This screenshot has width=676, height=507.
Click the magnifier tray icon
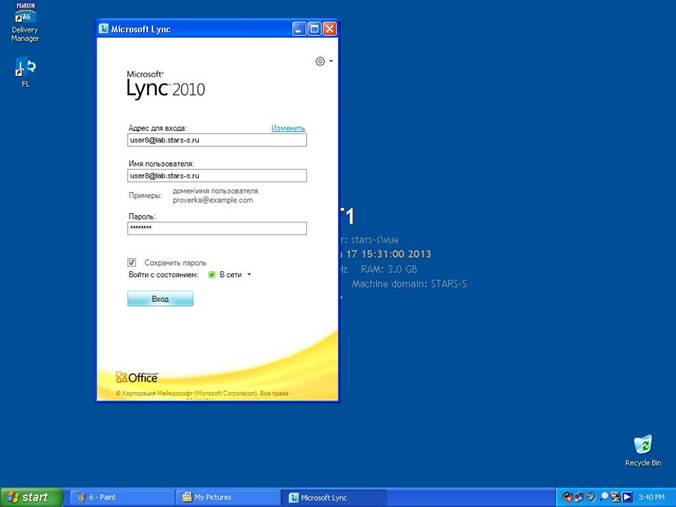click(604, 498)
